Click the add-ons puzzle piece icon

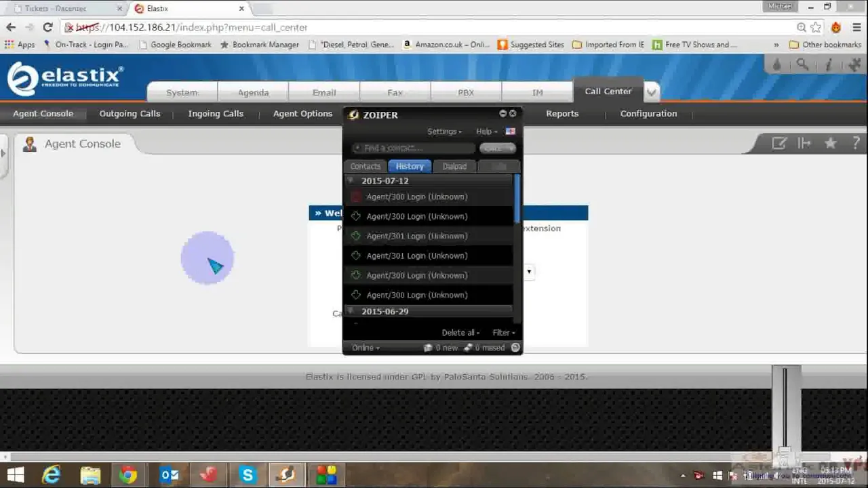tap(854, 64)
